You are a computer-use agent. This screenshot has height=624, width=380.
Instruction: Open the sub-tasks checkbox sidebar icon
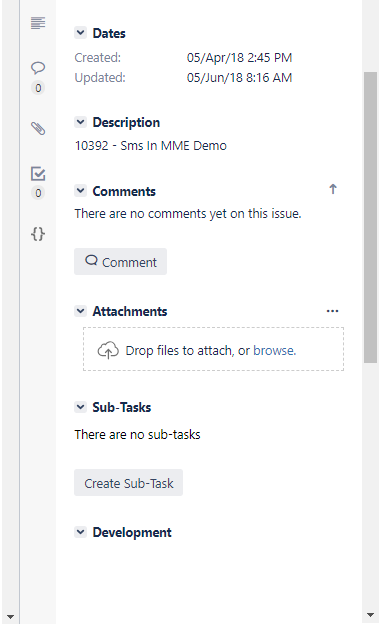pyautogui.click(x=38, y=174)
